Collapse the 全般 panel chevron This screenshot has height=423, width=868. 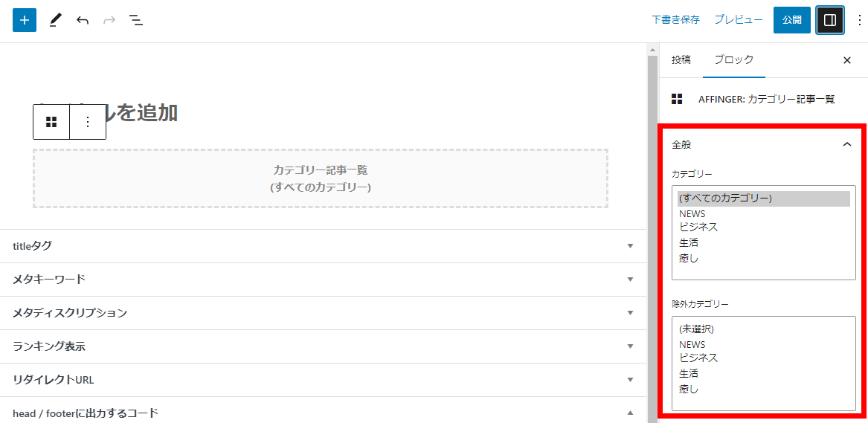(846, 144)
